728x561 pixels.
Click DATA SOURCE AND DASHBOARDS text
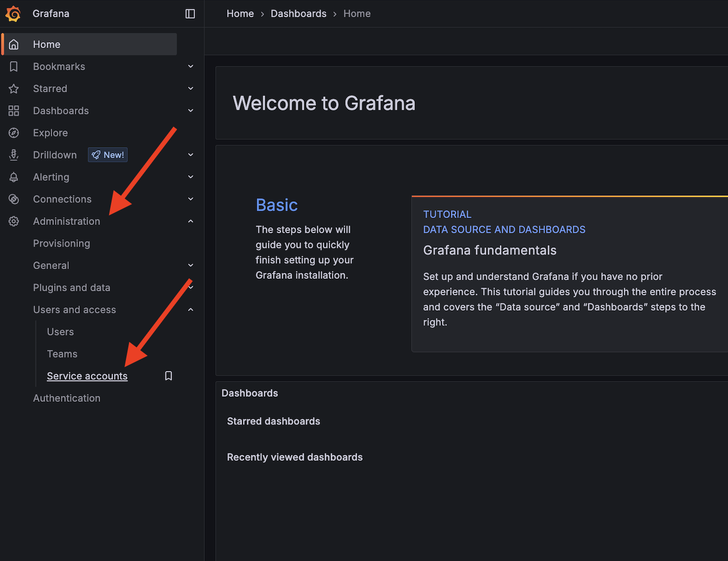pyautogui.click(x=504, y=229)
